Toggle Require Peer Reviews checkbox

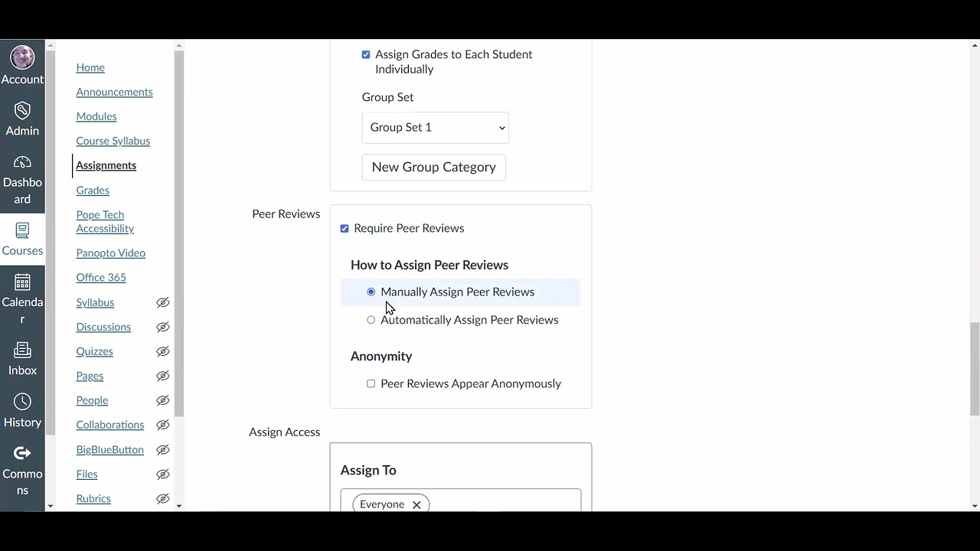pyautogui.click(x=345, y=228)
